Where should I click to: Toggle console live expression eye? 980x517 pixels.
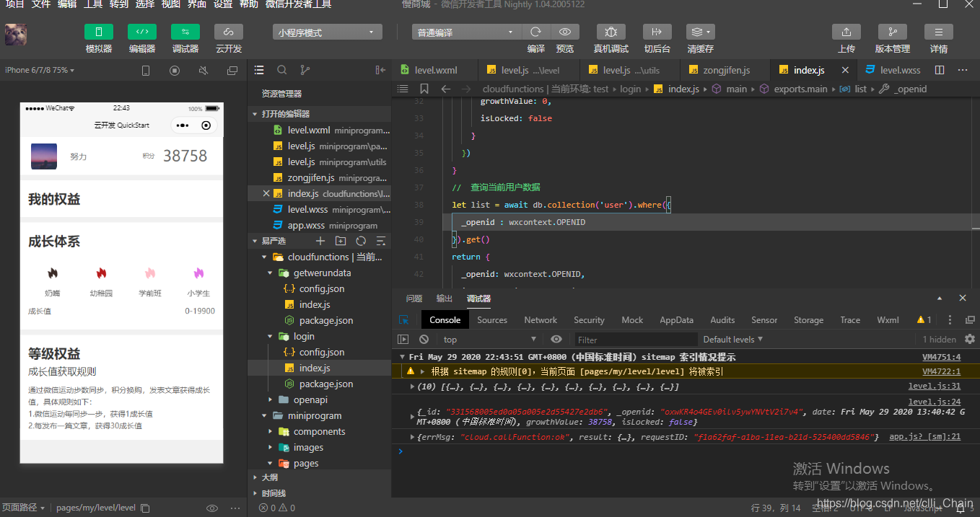(556, 339)
